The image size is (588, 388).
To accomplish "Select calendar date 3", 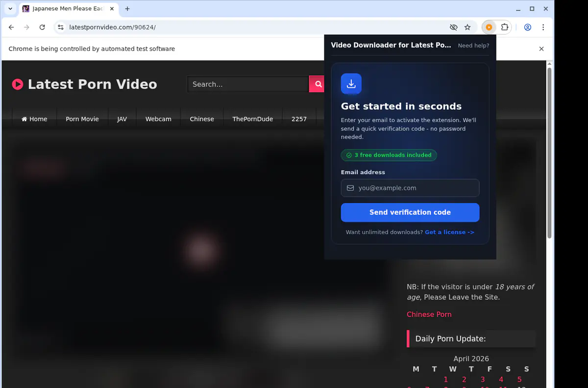I will point(483,379).
